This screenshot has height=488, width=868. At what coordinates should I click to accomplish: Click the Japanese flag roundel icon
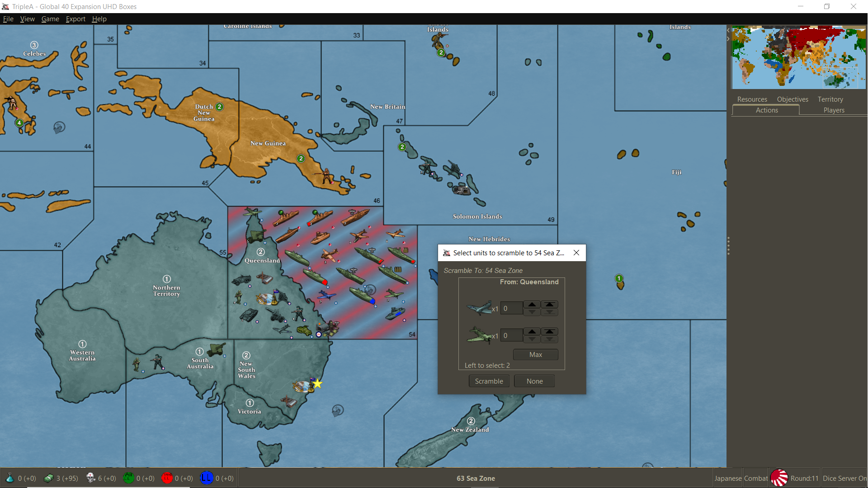(x=779, y=478)
